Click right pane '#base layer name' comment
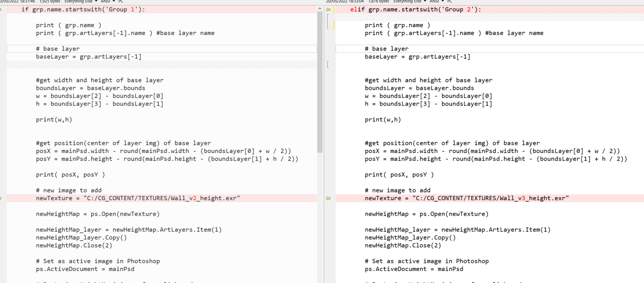The image size is (644, 283). [515, 33]
